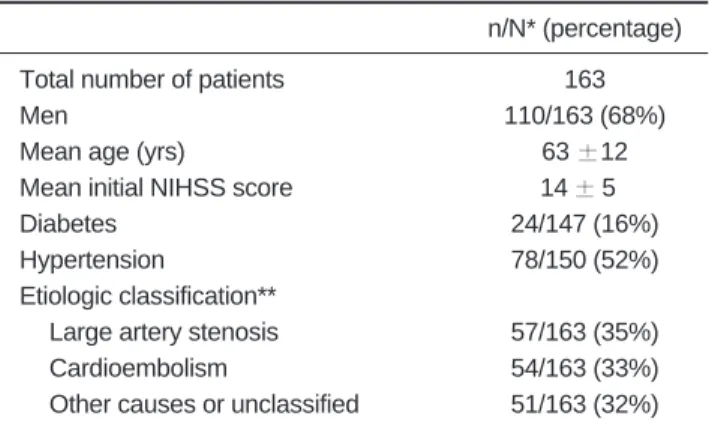Click the 54/163 (33%) value
Image resolution: width=709 pixels, height=425 pixels.
click(x=585, y=368)
